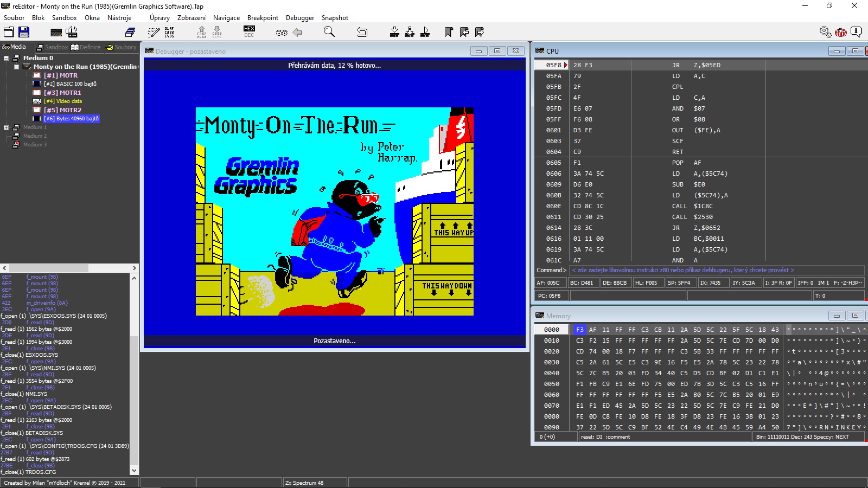The height and width of the screenshot is (488, 868).
Task: Open the Zobrazení menu
Action: pyautogui.click(x=192, y=18)
